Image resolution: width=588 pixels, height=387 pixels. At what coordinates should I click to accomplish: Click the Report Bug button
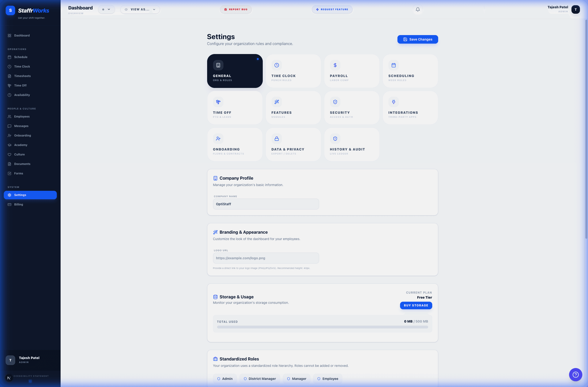236,9
